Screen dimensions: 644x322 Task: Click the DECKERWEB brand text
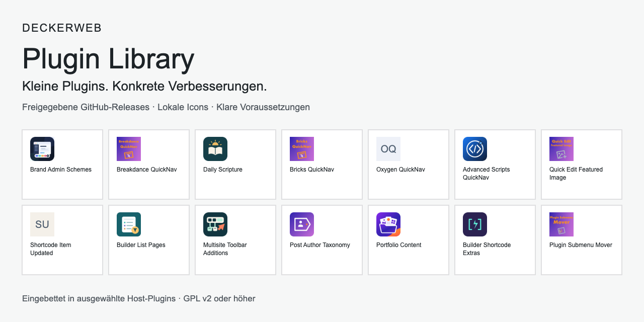pyautogui.click(x=62, y=28)
